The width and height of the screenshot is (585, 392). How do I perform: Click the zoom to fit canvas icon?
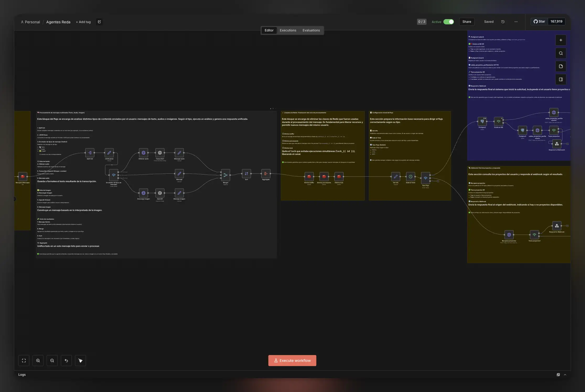coord(24,361)
